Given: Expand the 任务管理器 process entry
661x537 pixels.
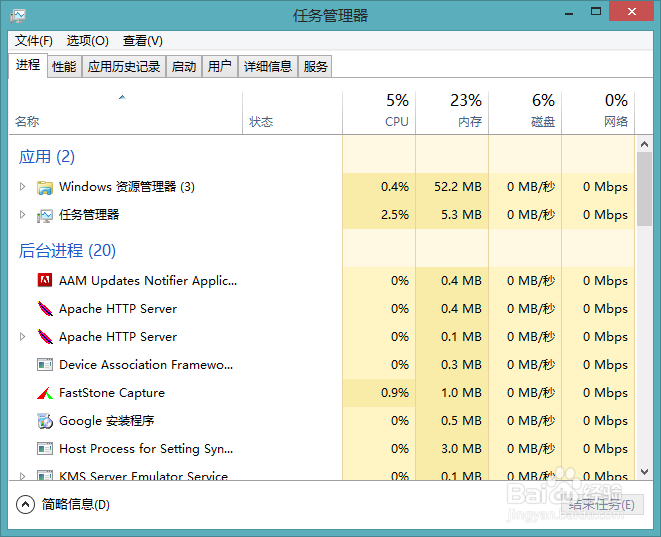Looking at the screenshot, I should [x=22, y=215].
